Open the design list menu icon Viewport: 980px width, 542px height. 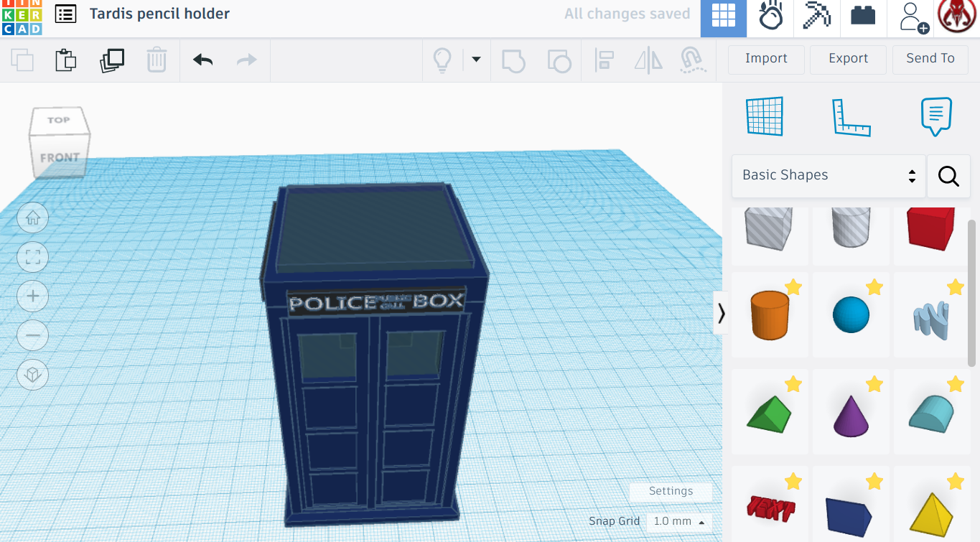[x=65, y=14]
